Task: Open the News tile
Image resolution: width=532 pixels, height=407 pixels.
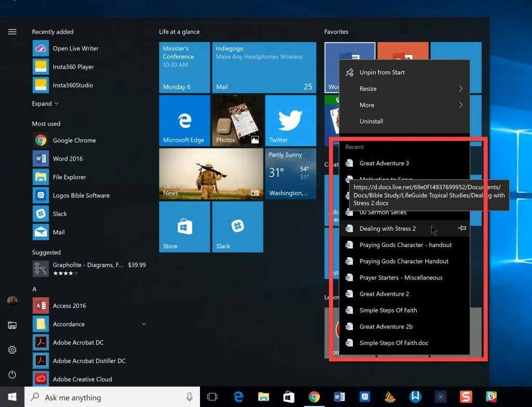Action: [x=211, y=174]
